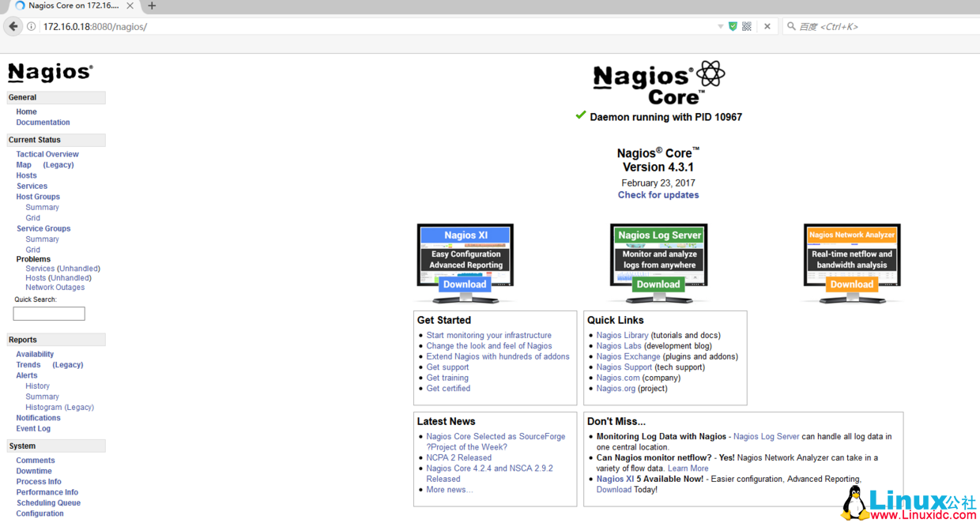
Task: View Unhandled service problems
Action: pos(79,269)
